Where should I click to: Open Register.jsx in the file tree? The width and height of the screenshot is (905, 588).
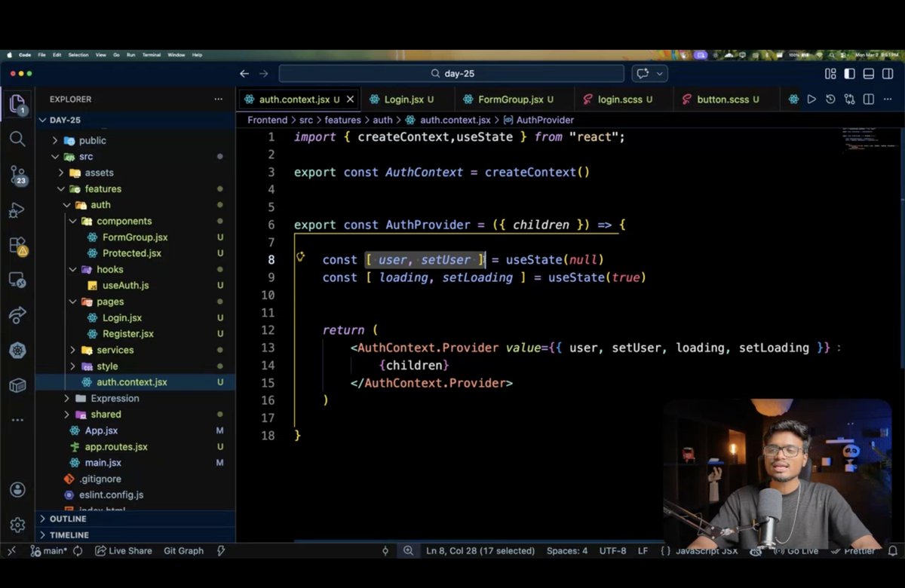coord(127,334)
